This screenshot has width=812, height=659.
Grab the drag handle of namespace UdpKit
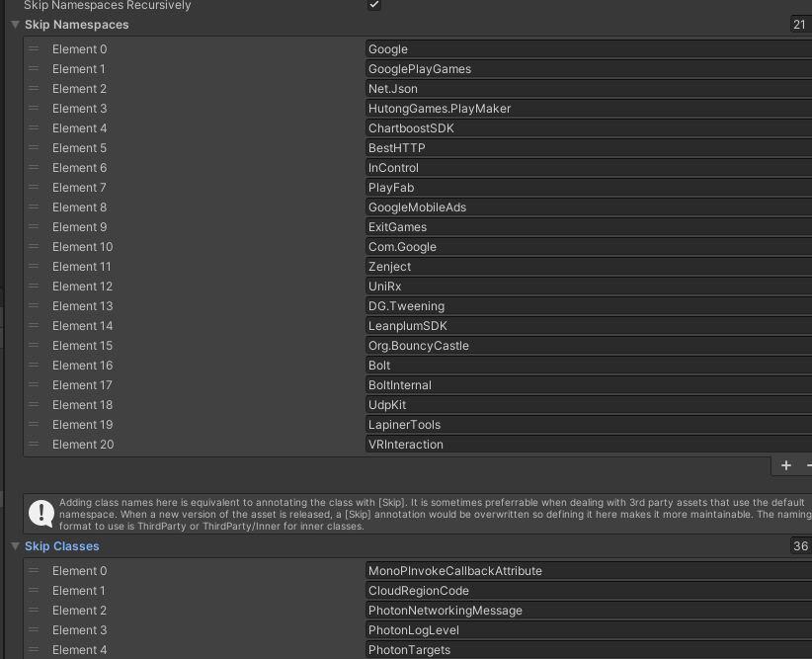pyautogui.click(x=34, y=404)
